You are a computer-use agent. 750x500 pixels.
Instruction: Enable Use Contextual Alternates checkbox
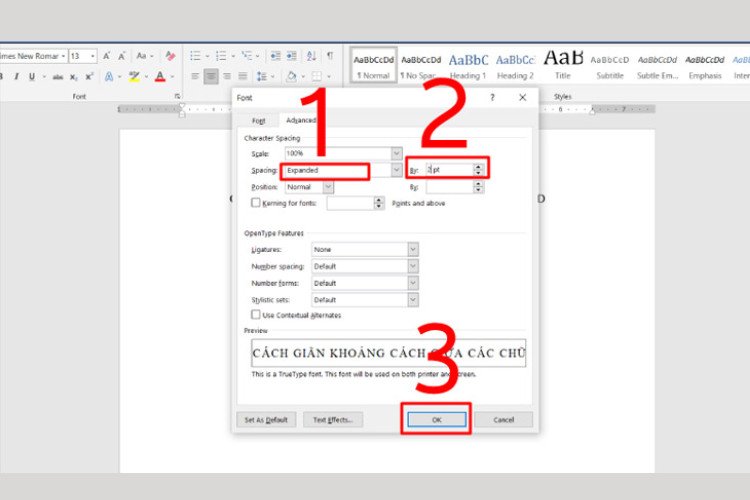(x=256, y=314)
